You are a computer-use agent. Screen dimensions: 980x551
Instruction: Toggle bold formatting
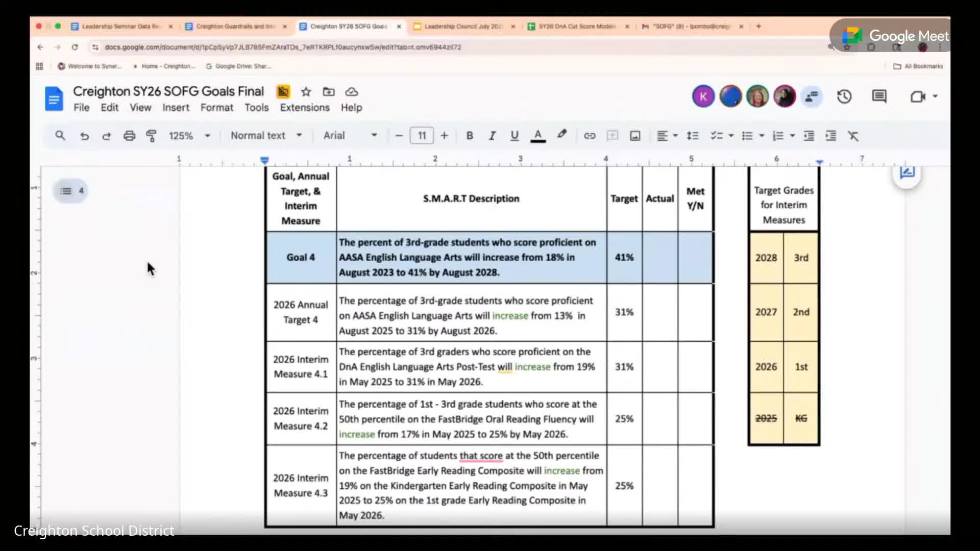point(470,136)
